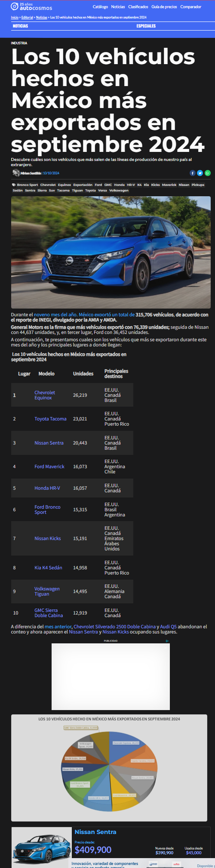Viewport: 215px width, 868px height.
Task: Open the Toyota Tacoma table link
Action: [x=50, y=419]
